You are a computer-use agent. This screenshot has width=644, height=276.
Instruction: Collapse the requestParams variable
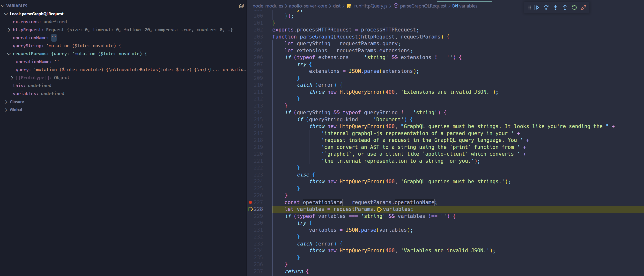(x=9, y=54)
